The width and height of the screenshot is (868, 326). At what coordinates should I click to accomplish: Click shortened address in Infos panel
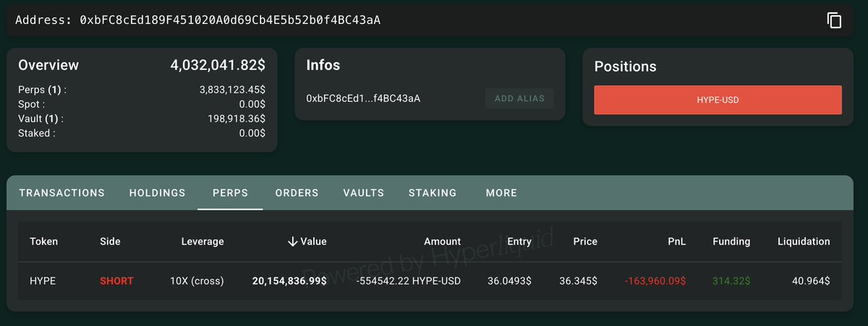(363, 98)
